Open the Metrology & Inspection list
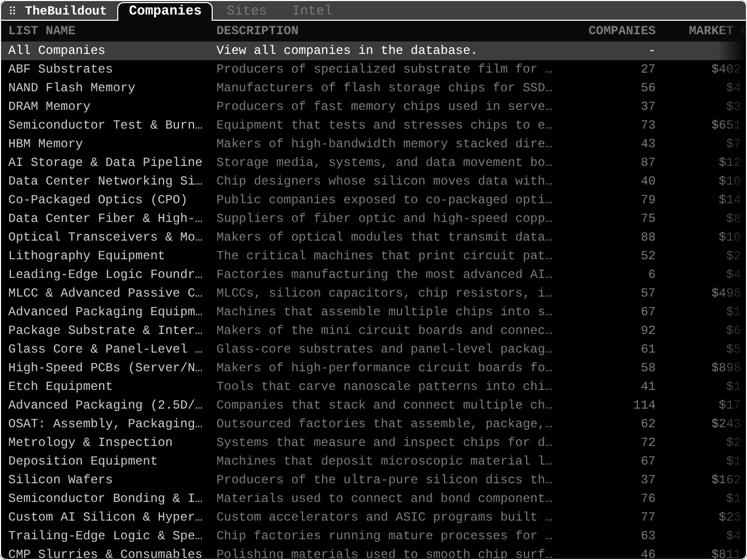The width and height of the screenshot is (747, 560). [374, 442]
